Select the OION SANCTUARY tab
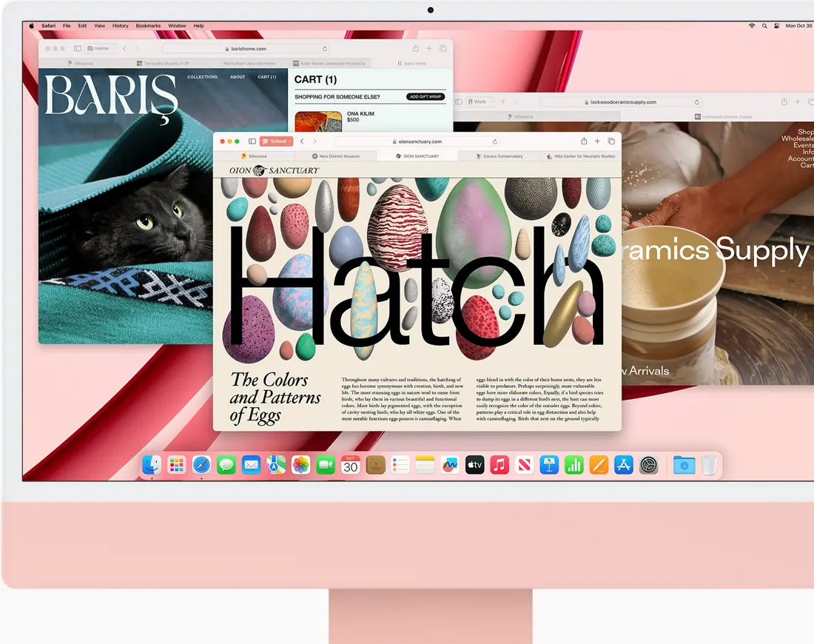This screenshot has width=814, height=644. pyautogui.click(x=417, y=155)
